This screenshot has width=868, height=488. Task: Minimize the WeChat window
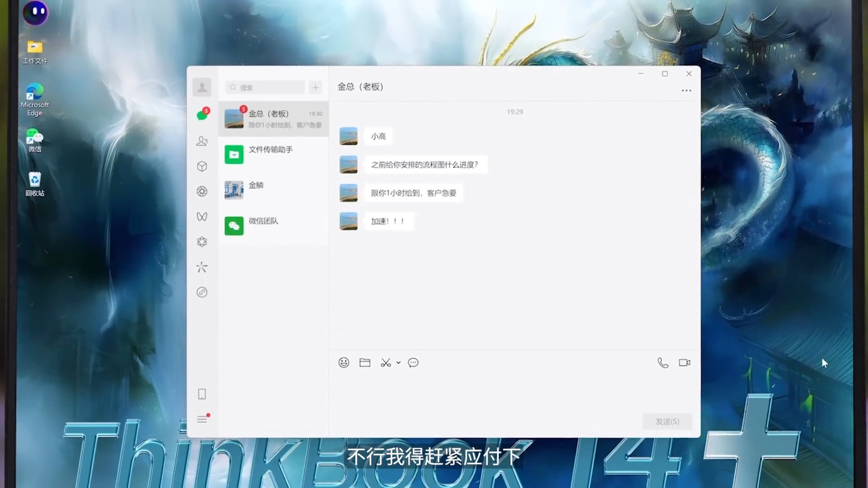pos(641,74)
